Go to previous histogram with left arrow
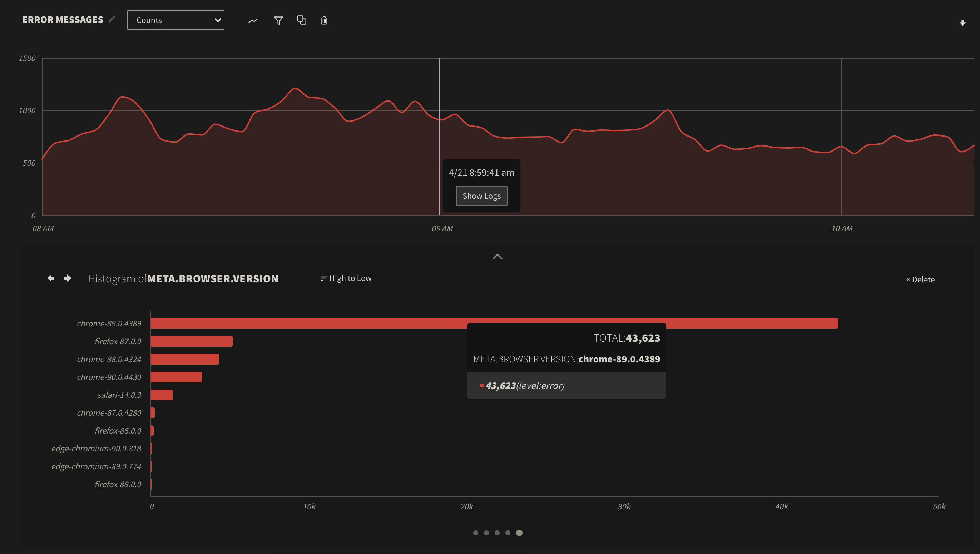The height and width of the screenshot is (554, 980). click(51, 278)
